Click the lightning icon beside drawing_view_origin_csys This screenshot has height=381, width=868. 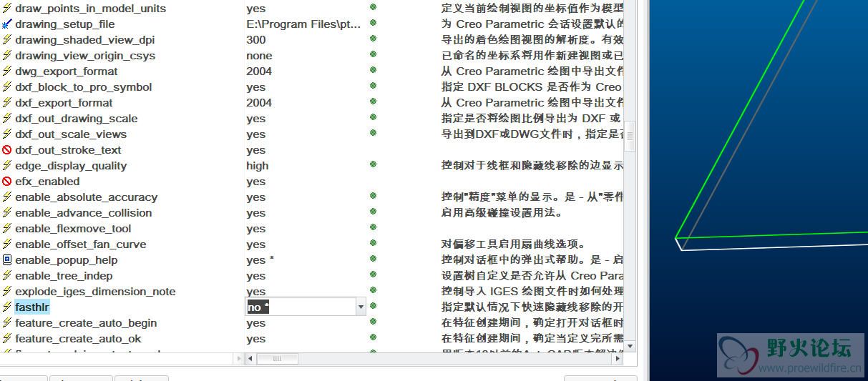tap(7, 56)
